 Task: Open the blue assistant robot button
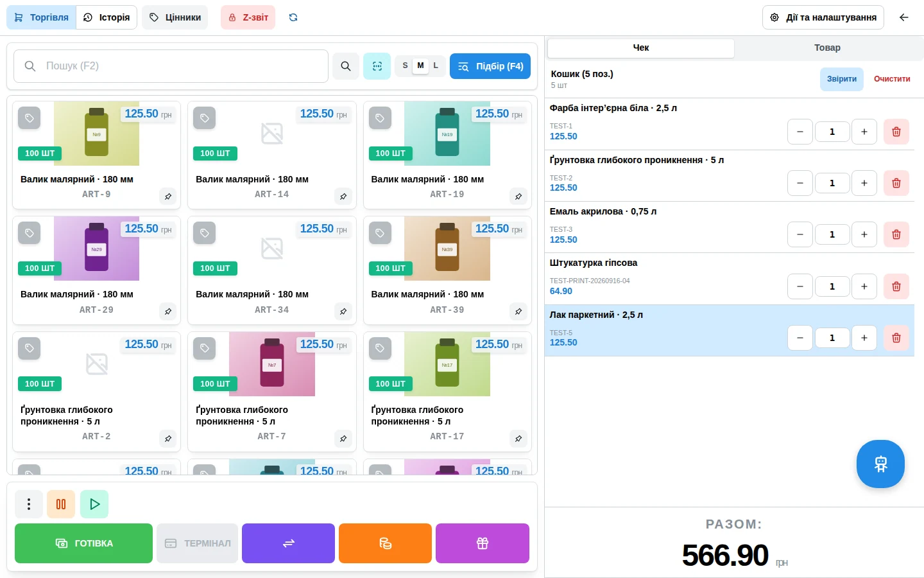tap(880, 464)
